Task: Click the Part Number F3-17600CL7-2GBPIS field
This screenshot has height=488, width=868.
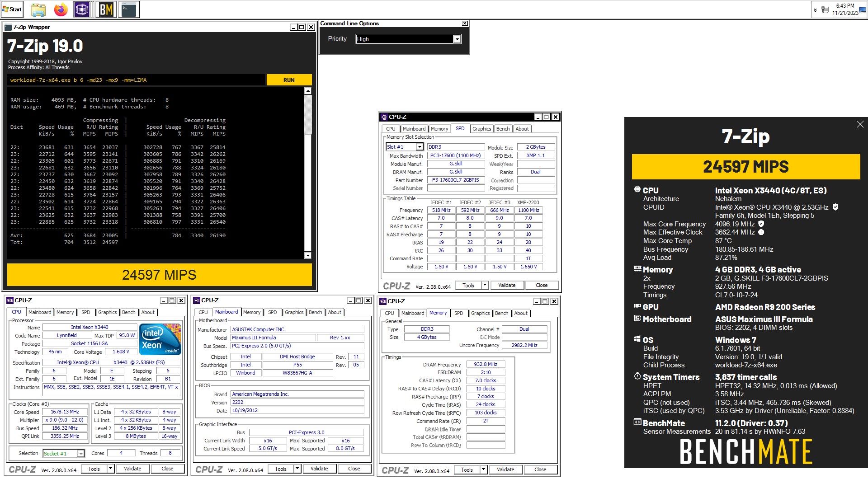Action: 456,180
